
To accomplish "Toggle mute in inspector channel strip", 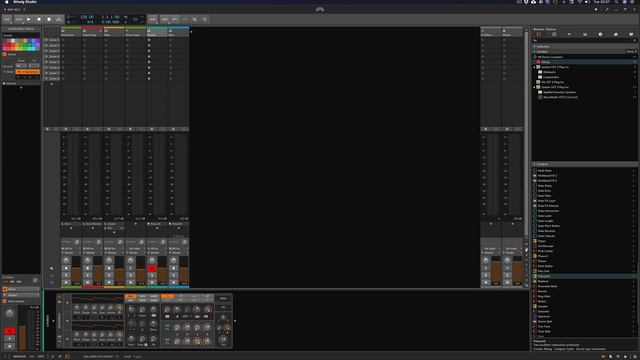I will pos(10,347).
